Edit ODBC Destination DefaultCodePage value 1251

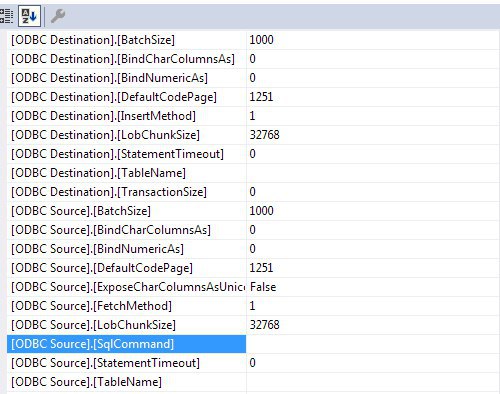[x=373, y=97]
